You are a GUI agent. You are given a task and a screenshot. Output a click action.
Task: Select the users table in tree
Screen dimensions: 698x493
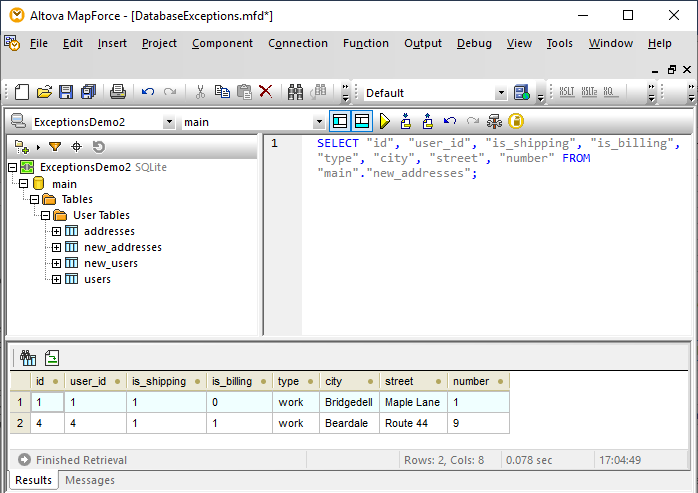pos(97,279)
